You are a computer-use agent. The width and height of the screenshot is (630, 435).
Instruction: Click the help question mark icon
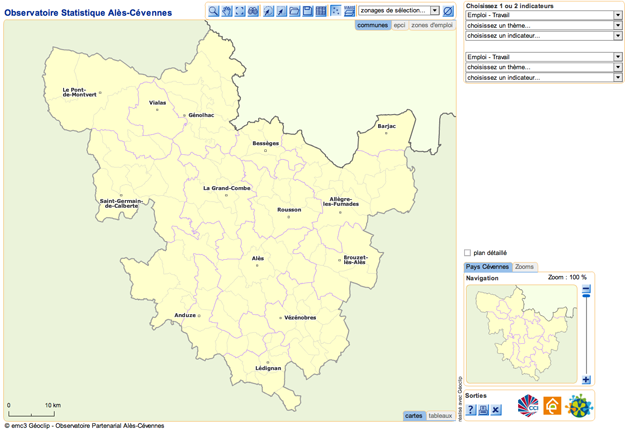pyautogui.click(x=471, y=410)
